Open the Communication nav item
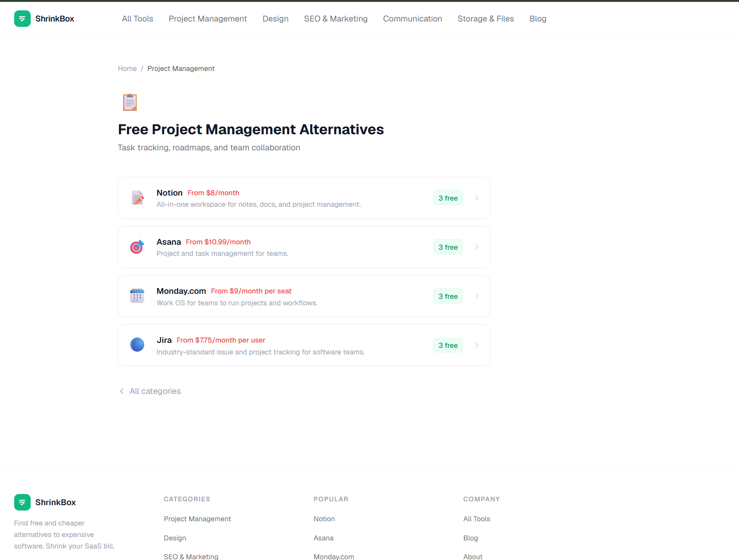This screenshot has height=560, width=739. pyautogui.click(x=413, y=19)
